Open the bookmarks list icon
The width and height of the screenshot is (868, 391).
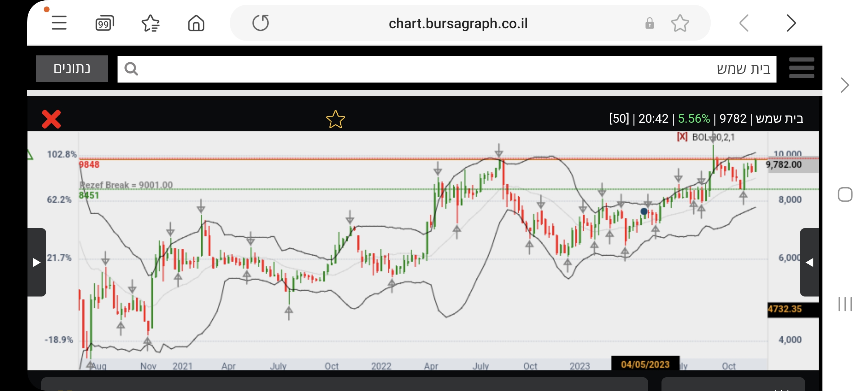150,24
